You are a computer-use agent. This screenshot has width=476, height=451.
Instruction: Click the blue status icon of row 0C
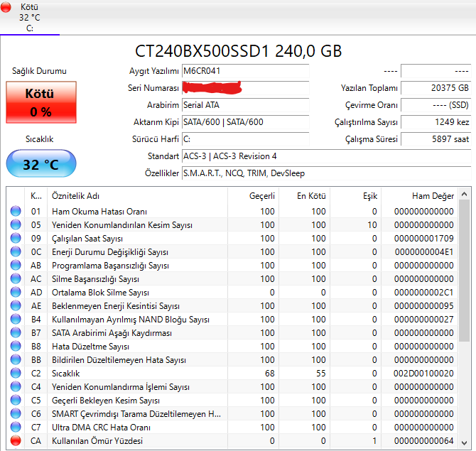point(16,251)
